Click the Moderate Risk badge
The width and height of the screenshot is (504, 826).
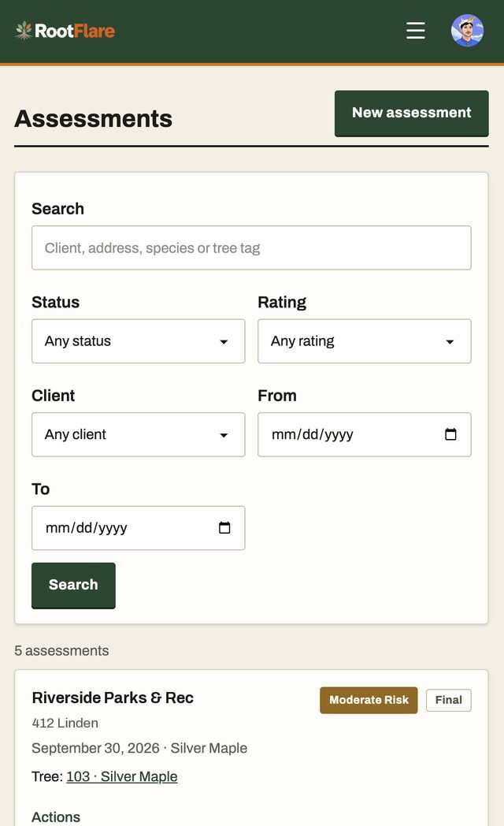click(369, 700)
